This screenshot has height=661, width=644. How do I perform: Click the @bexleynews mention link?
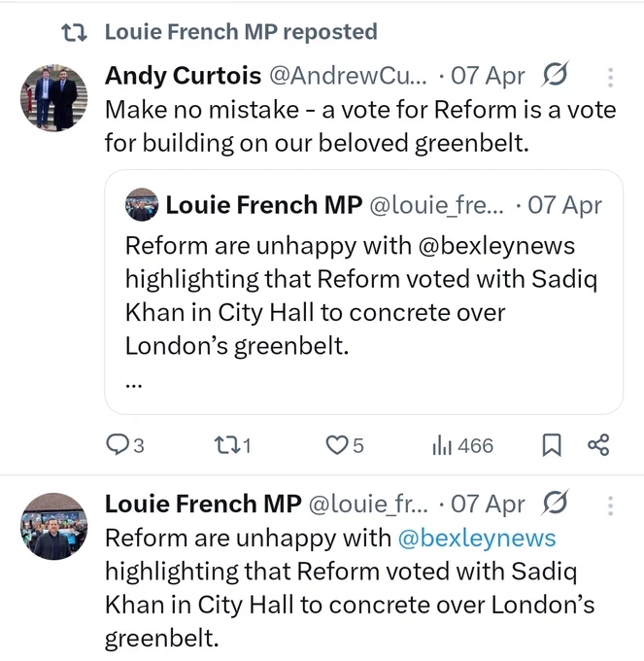[x=477, y=539]
